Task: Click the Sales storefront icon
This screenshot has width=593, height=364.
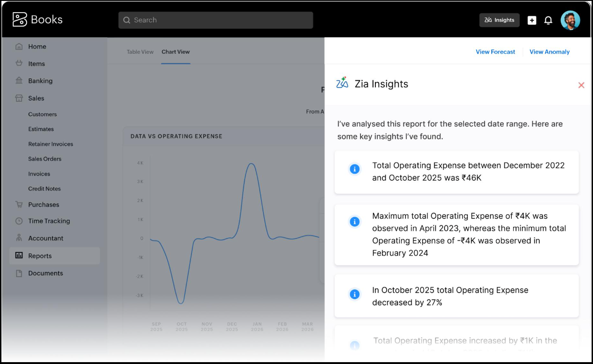Action: (19, 98)
